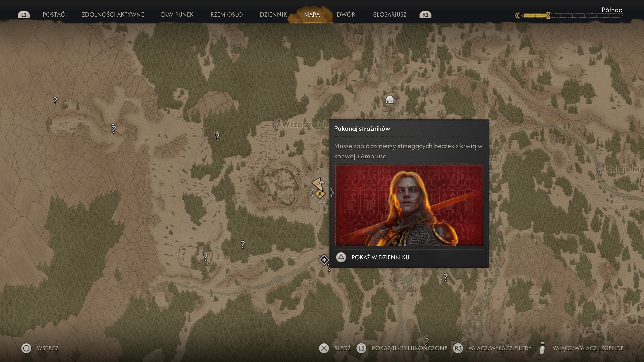
Task: Click the L3 stick icon
Action: (x=362, y=348)
